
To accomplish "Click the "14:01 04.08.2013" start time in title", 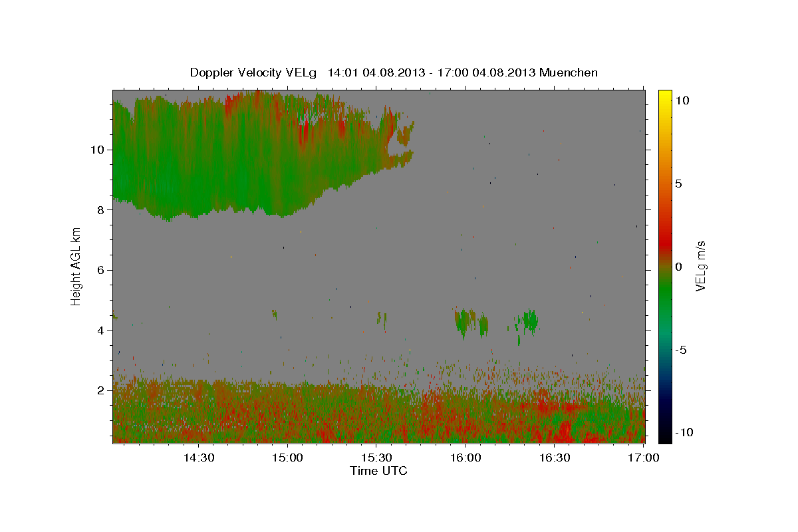I will coord(376,72).
